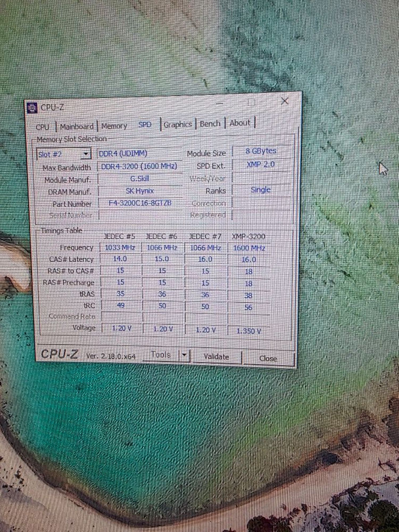Close the CPU-Z window with the X
Viewport: 399px width, 532px height.
tap(285, 101)
